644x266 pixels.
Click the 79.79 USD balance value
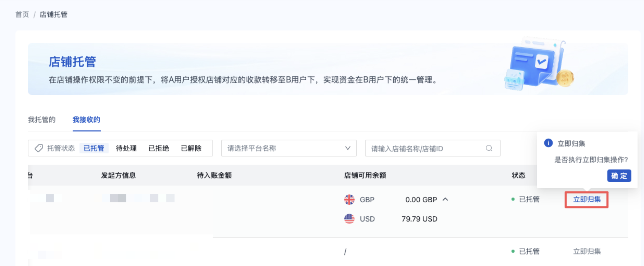[419, 219]
